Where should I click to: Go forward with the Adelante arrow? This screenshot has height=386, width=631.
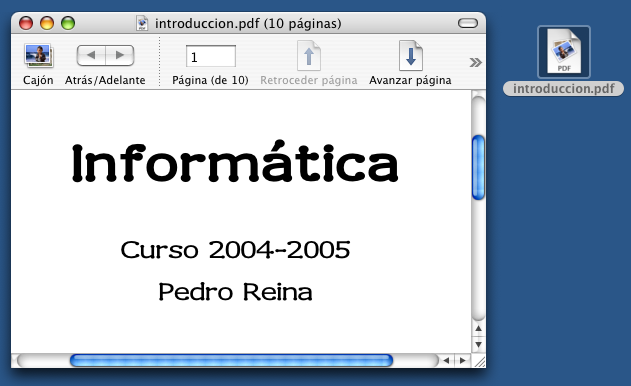pos(120,55)
